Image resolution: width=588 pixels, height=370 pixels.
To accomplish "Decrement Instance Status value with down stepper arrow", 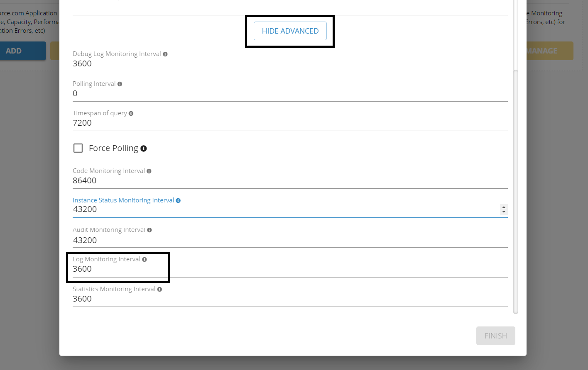I will [x=504, y=212].
